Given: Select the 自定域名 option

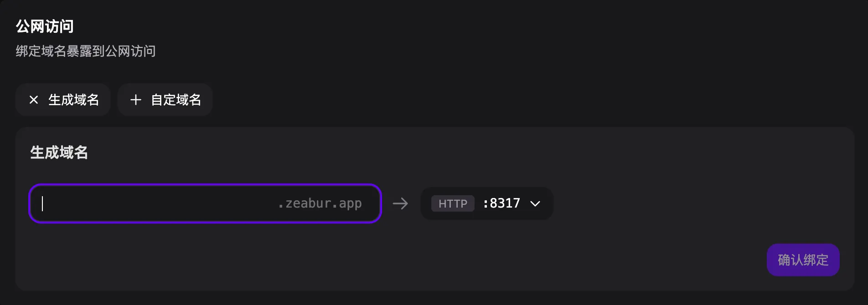Looking at the screenshot, I should click(165, 100).
